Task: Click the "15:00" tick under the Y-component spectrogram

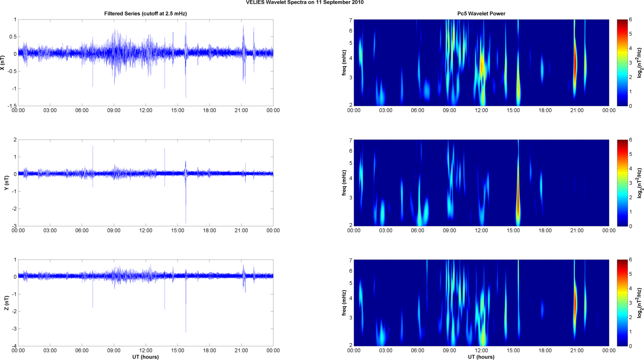Action: tap(513, 231)
